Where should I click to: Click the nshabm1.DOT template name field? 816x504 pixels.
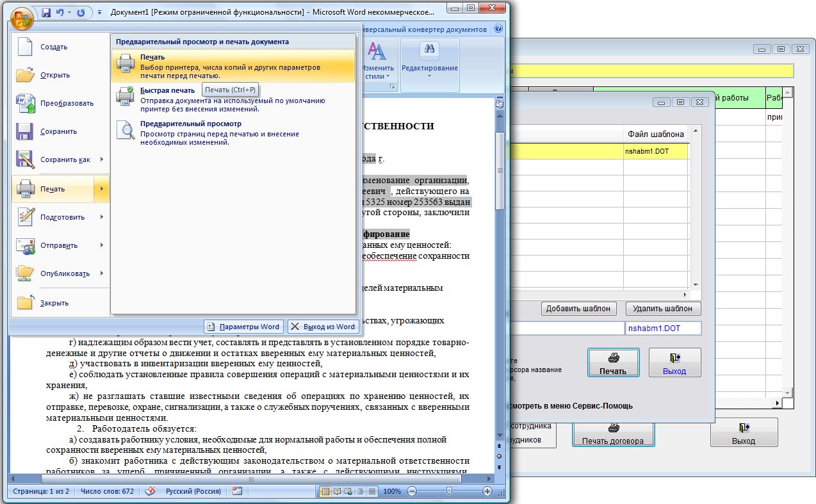(663, 328)
